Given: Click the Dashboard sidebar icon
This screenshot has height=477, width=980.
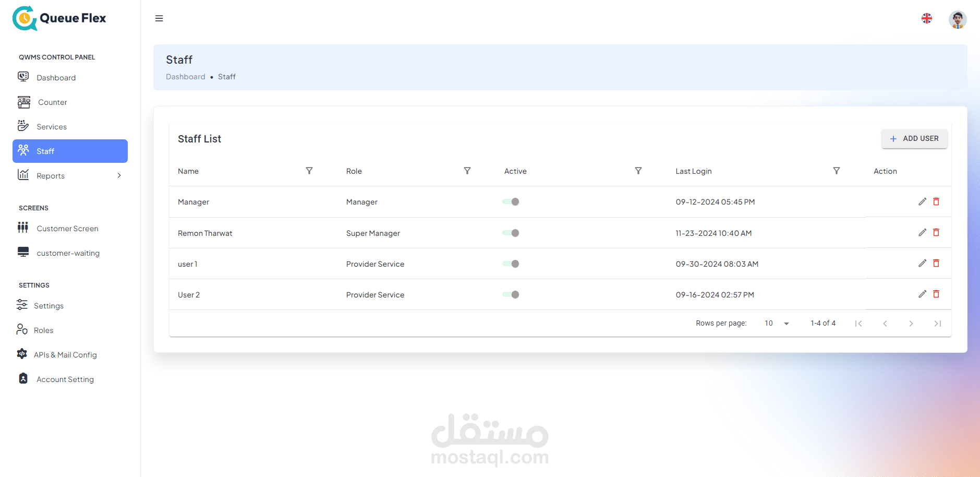Looking at the screenshot, I should pyautogui.click(x=23, y=77).
